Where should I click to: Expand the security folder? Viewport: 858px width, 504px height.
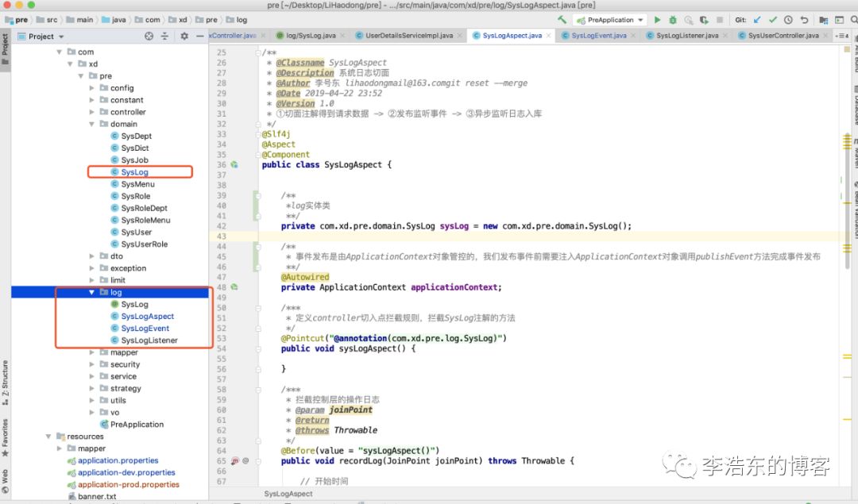coord(92,364)
